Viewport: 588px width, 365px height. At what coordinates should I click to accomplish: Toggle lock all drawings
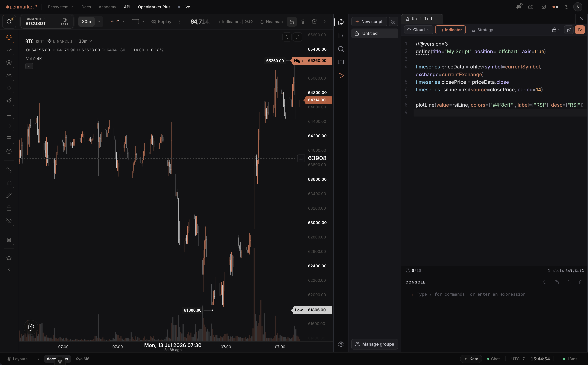click(x=9, y=208)
